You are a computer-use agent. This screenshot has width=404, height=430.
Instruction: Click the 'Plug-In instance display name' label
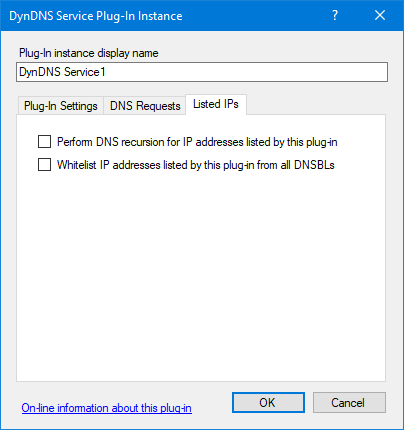(x=89, y=53)
